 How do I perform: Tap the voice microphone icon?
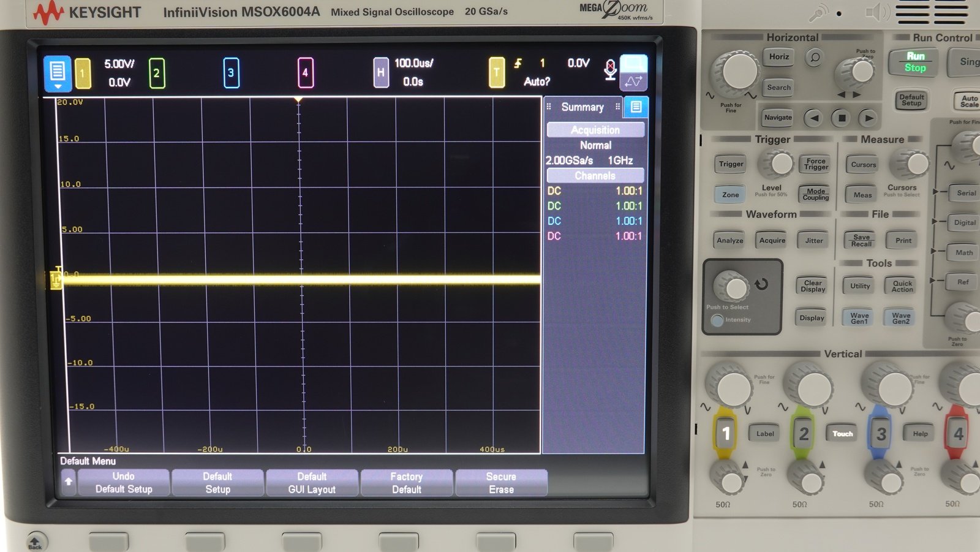coord(610,70)
